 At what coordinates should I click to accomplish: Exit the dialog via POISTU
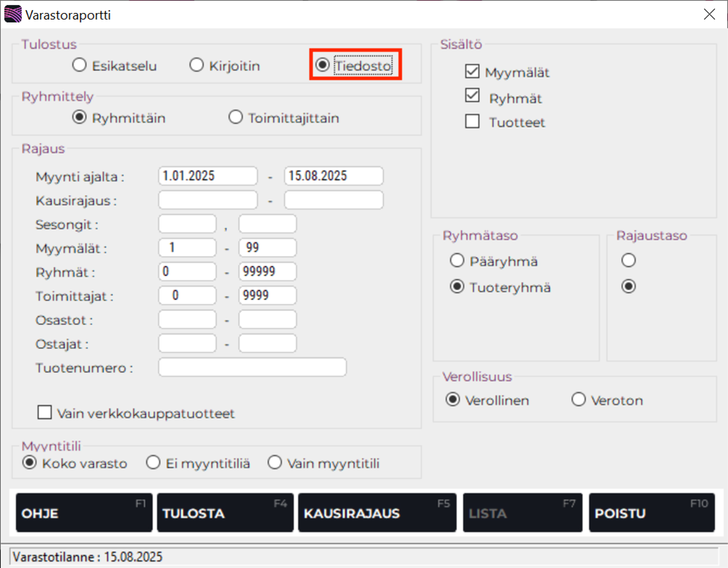point(651,512)
